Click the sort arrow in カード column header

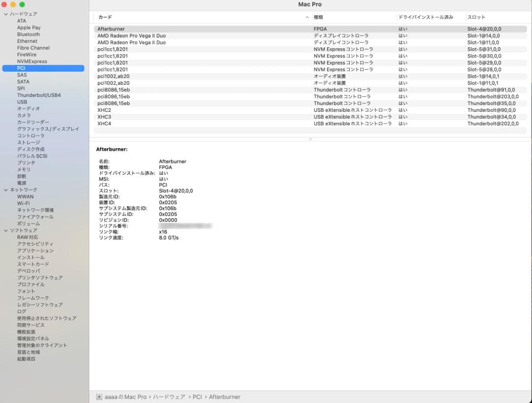point(307,17)
